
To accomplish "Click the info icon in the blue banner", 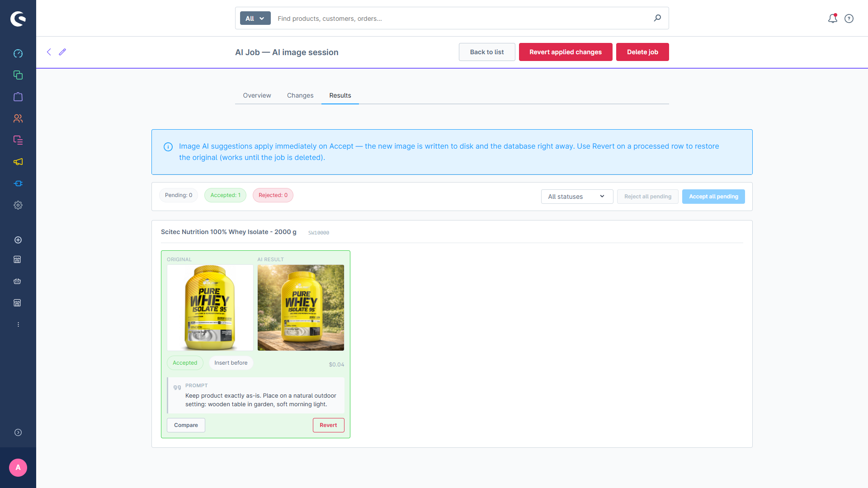I will tap(168, 147).
